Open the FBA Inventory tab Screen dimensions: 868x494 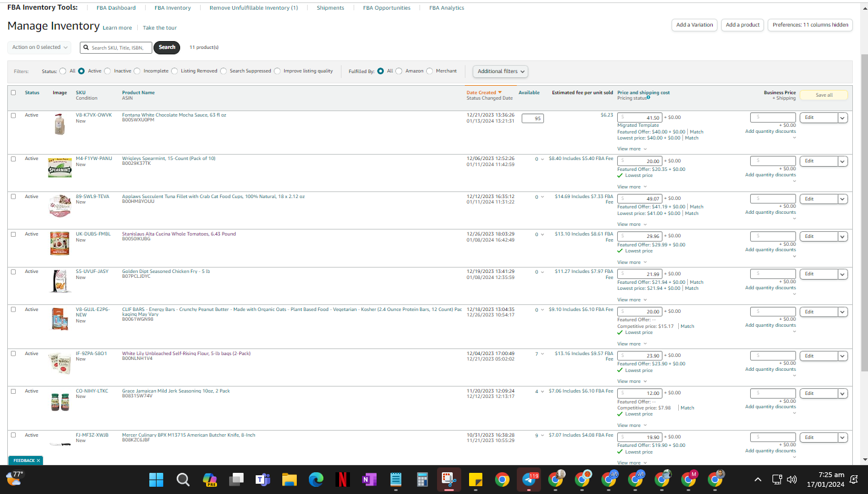[x=173, y=8]
